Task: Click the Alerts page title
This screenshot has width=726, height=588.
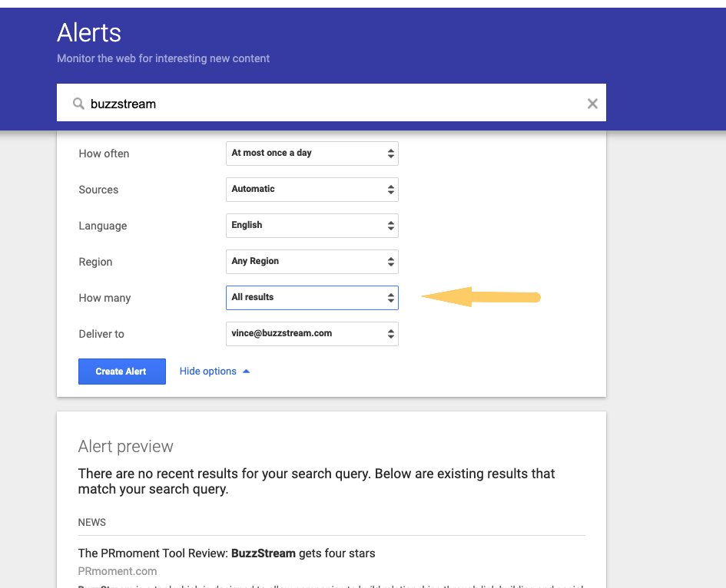Action: [x=88, y=33]
